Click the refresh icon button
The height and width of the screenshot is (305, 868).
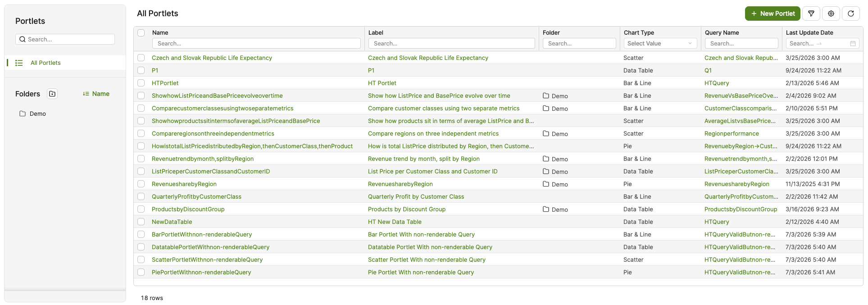(x=850, y=14)
